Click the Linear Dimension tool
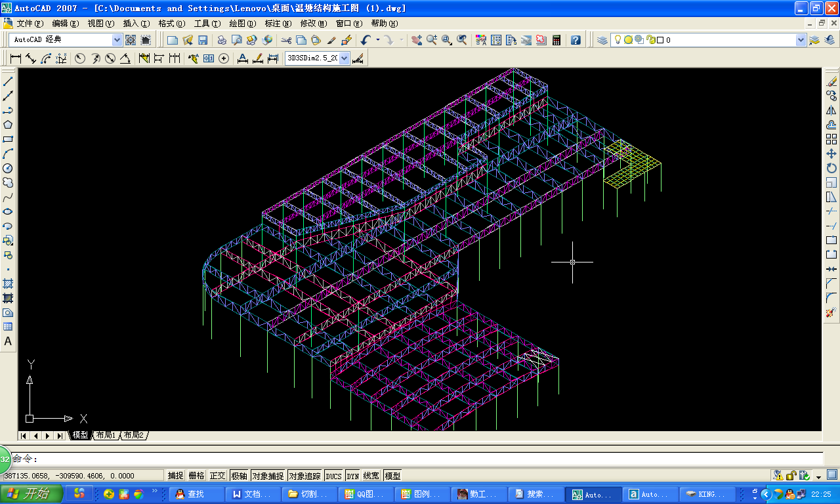 click(16, 58)
